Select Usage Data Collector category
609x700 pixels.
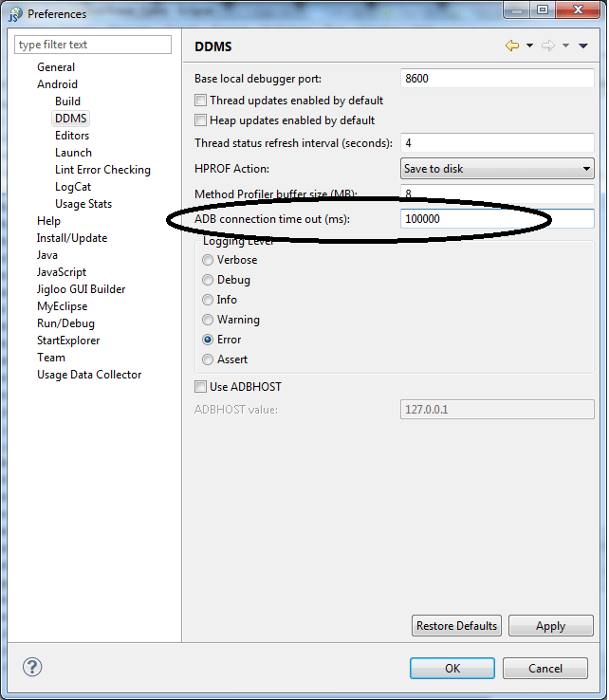[x=89, y=375]
